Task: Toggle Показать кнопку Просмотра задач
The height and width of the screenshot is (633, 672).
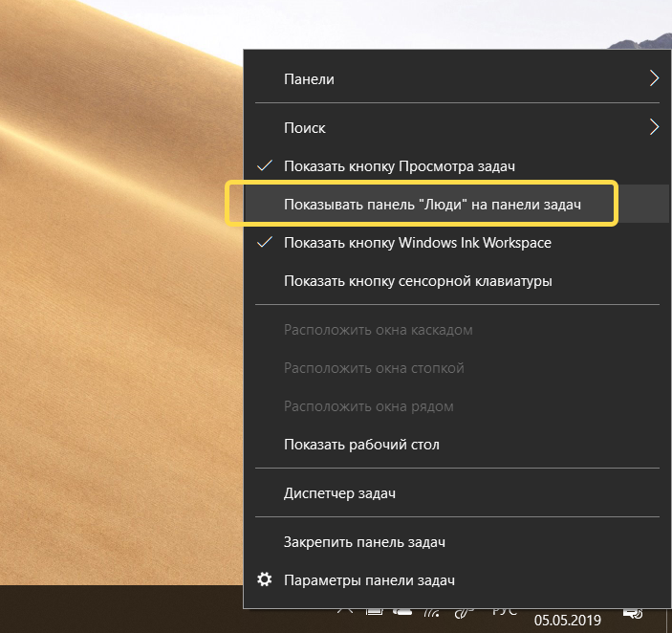Action: click(x=400, y=166)
